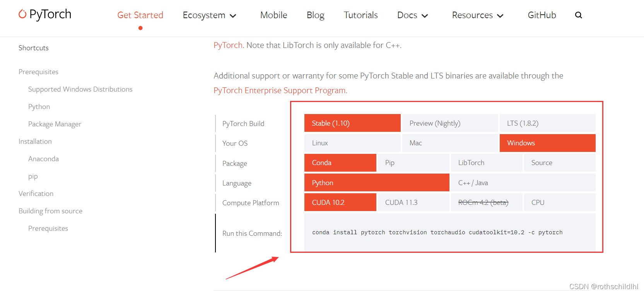Open the Get Started page
This screenshot has height=293, width=644.
[x=140, y=15]
